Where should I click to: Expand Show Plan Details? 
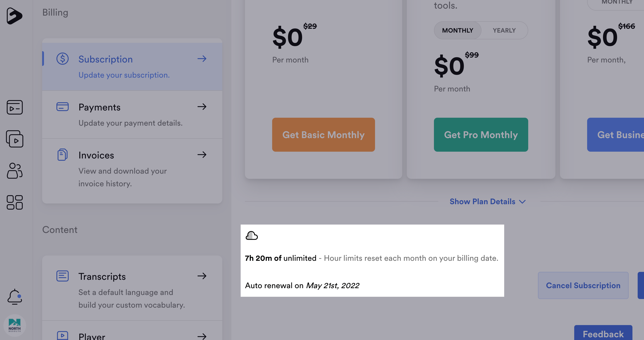pyautogui.click(x=487, y=202)
